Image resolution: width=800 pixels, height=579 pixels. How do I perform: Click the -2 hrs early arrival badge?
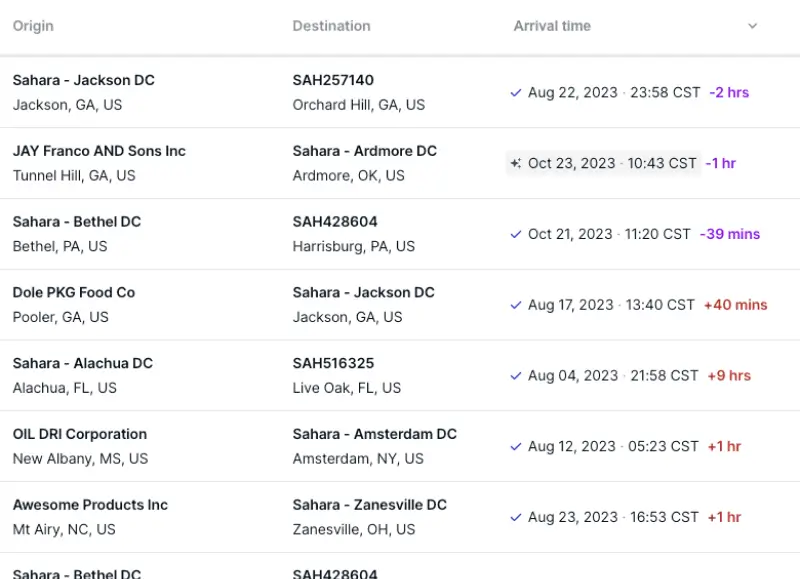coord(729,93)
